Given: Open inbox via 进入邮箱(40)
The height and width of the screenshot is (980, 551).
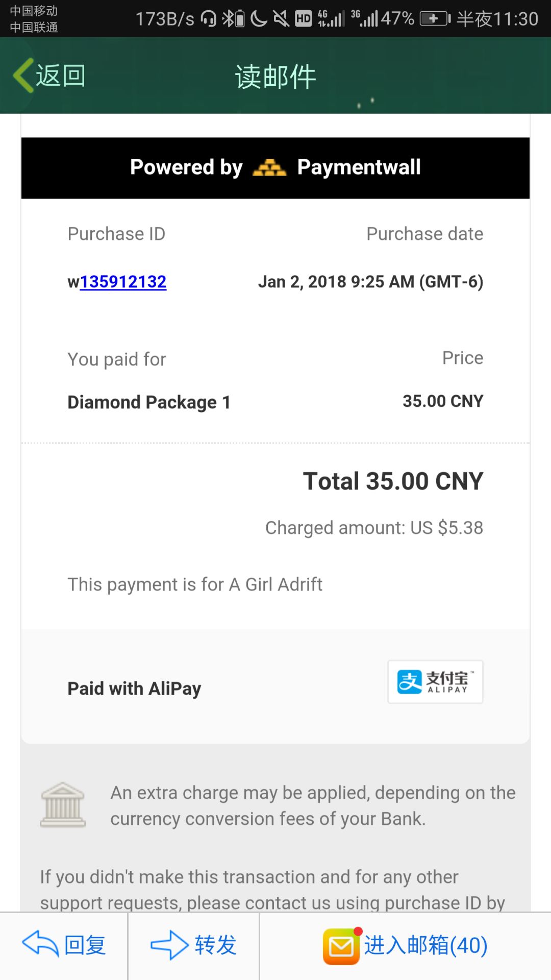Looking at the screenshot, I should click(x=425, y=945).
